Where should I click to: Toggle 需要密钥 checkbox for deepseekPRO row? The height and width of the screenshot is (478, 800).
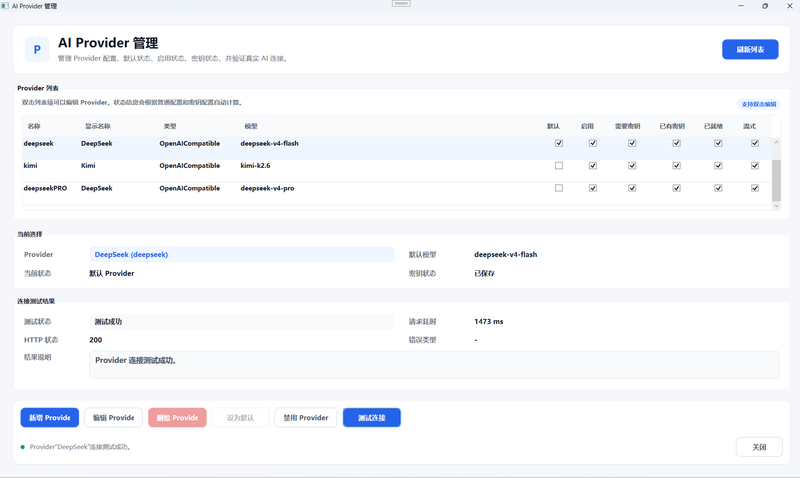coord(632,188)
